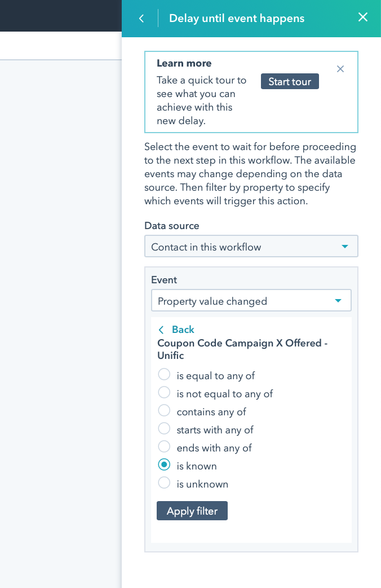This screenshot has width=381, height=588.
Task: Go back via the Back link
Action: click(183, 330)
